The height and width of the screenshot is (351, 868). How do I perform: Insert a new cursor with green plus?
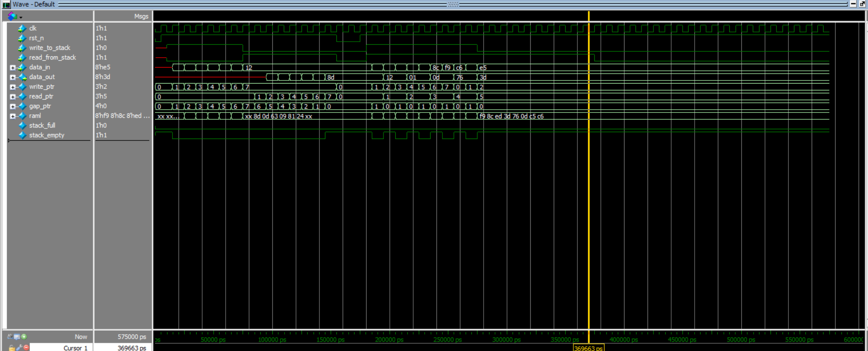point(24,337)
